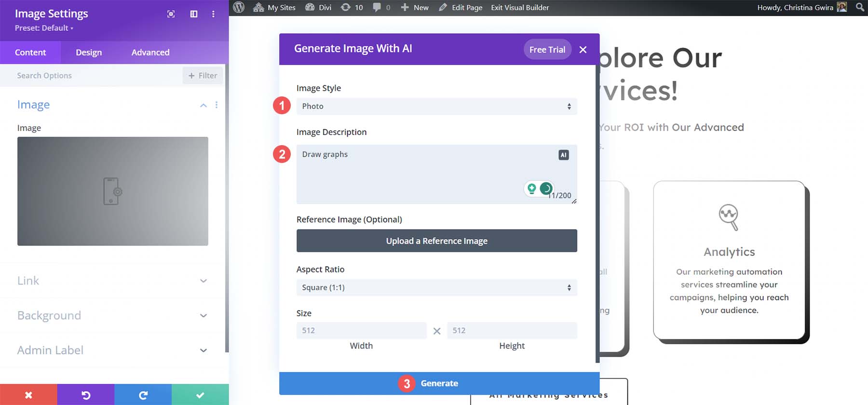868x405 pixels.
Task: Open the Image Settings more options menu
Action: coord(213,14)
